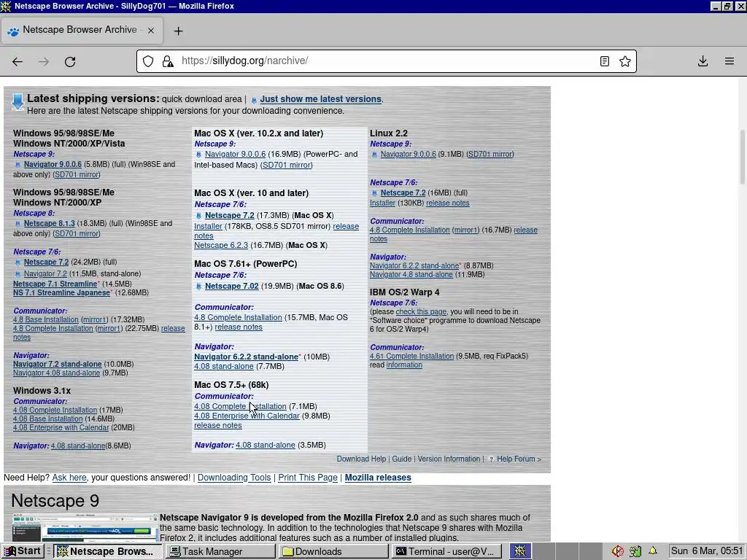Switch to Task Manager in taskbar

coord(221,551)
